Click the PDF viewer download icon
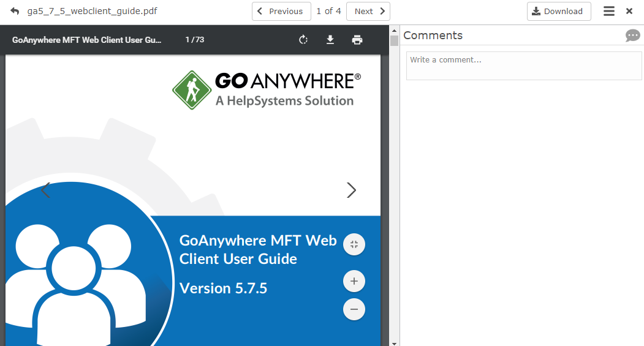Viewport: 644px width, 346px height. point(330,40)
